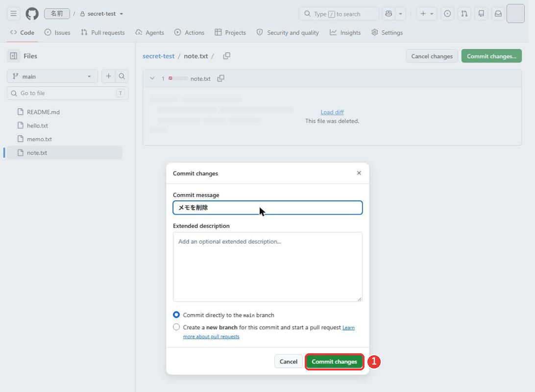Confirm with the dialog Commit changes button
The image size is (535, 392).
334,361
